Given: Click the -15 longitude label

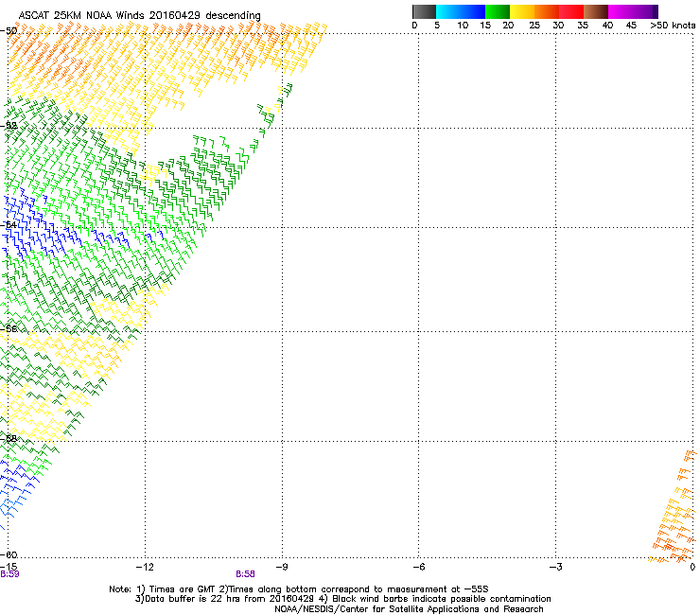Looking at the screenshot, I should pos(9,567).
